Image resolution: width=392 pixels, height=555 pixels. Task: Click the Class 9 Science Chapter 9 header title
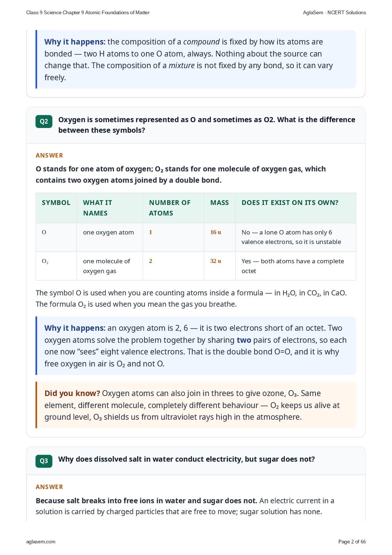88,12
